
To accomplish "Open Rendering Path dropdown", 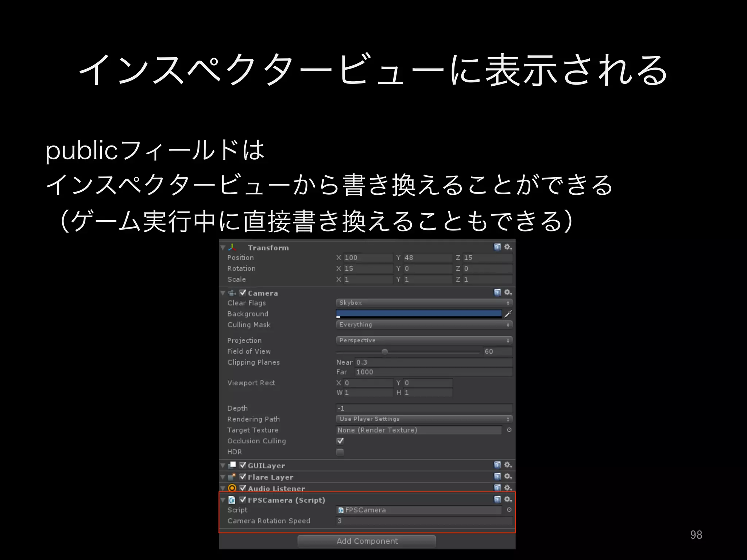I will (x=424, y=419).
